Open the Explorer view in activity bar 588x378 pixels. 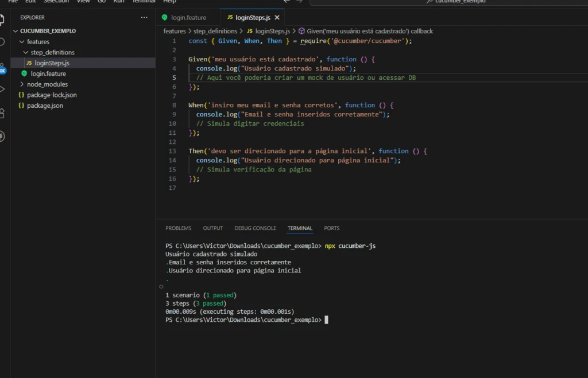2,18
